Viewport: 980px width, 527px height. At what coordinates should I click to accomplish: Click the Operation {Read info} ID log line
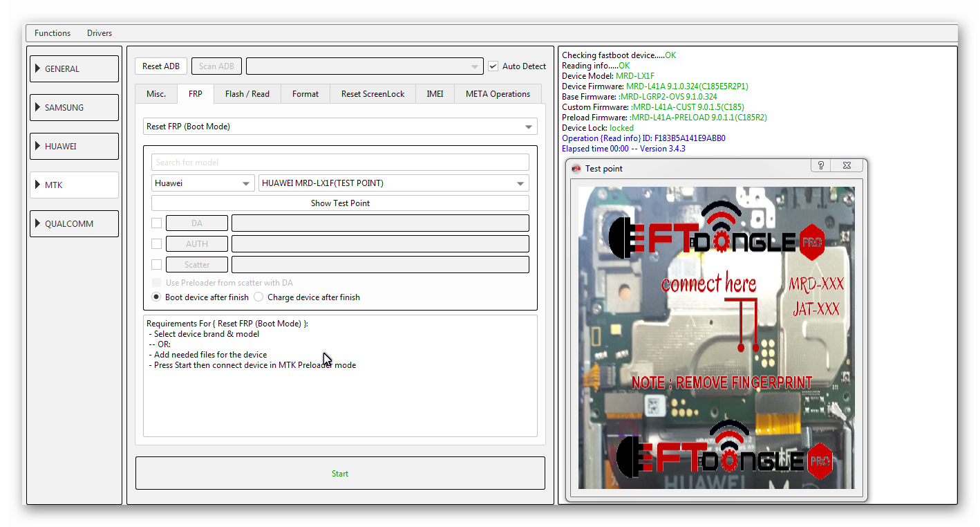[643, 138]
